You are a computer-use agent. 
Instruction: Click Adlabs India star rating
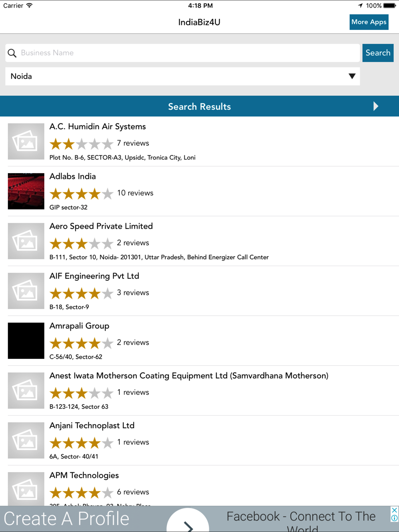[81, 193]
